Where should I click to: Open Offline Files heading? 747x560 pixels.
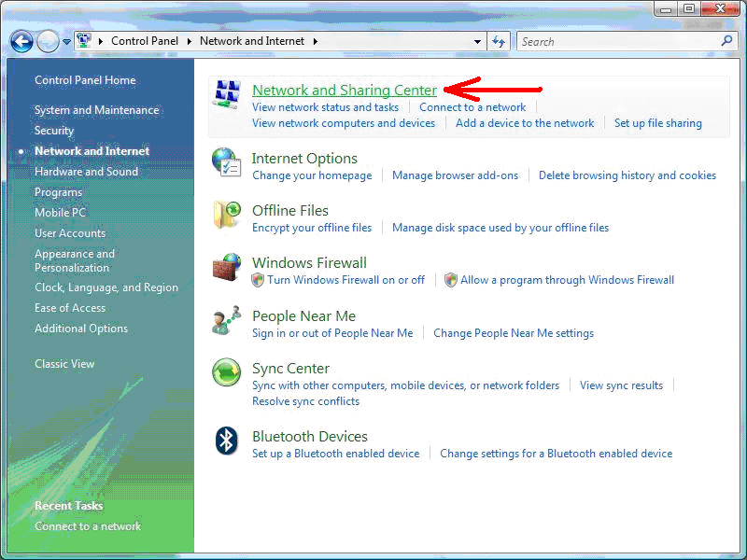coord(290,211)
